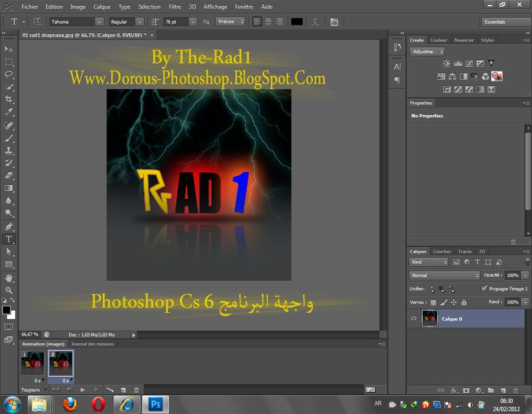Select the Lasso tool
The width and height of the screenshot is (532, 414).
(x=9, y=75)
